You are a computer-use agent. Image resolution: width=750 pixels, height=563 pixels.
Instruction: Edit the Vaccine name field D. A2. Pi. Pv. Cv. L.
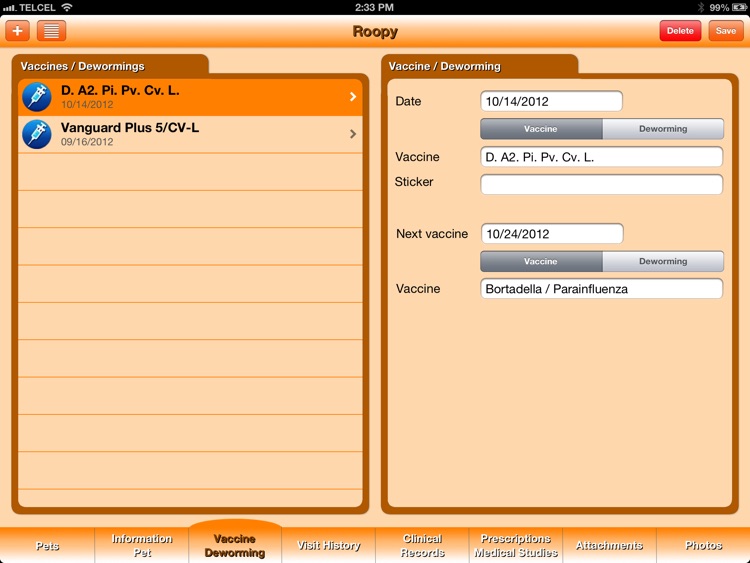click(601, 157)
